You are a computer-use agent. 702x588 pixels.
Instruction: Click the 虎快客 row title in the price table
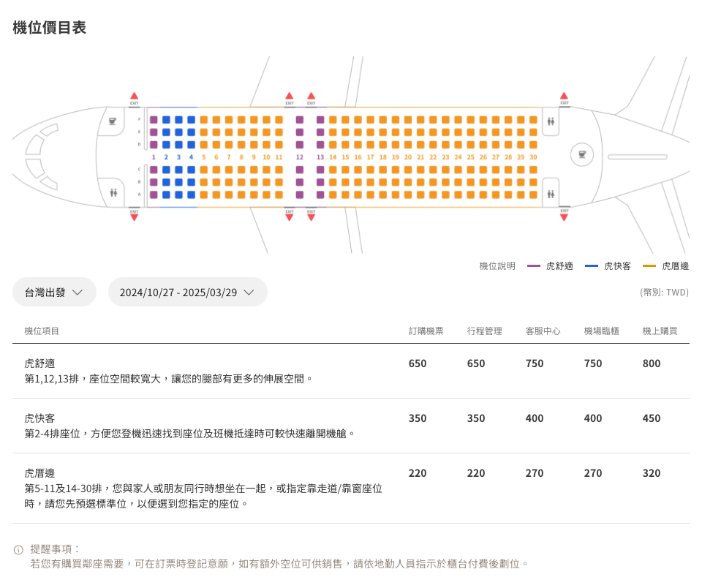coord(39,418)
